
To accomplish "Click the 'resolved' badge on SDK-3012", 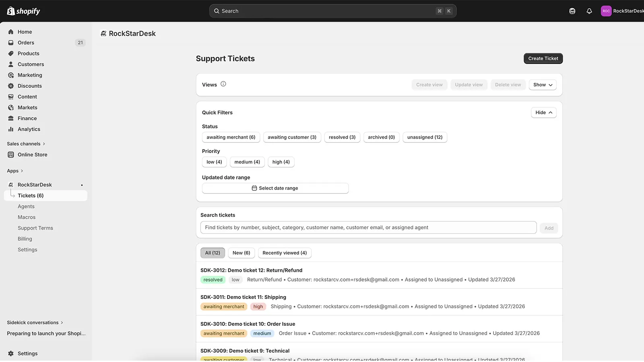I will (x=213, y=280).
